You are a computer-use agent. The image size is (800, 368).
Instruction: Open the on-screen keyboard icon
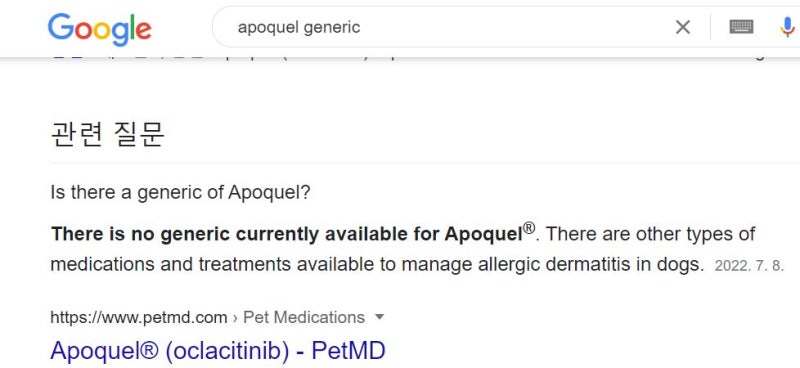pos(741,27)
